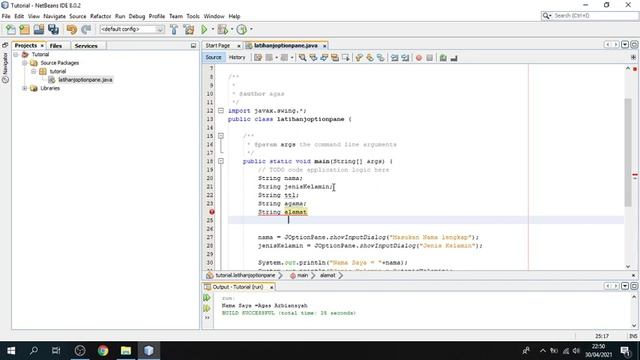Switch to the Files tab
The width and height of the screenshot is (640, 360).
click(56, 46)
